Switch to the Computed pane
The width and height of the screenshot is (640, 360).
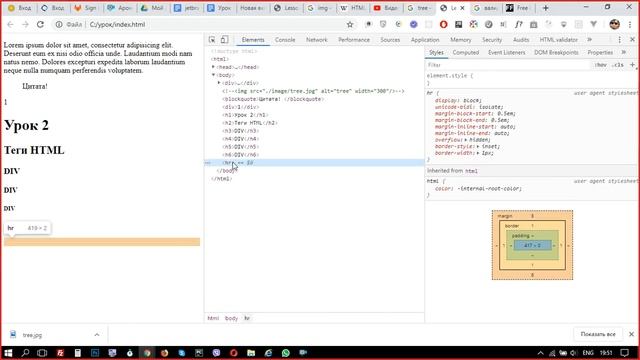coord(465,52)
